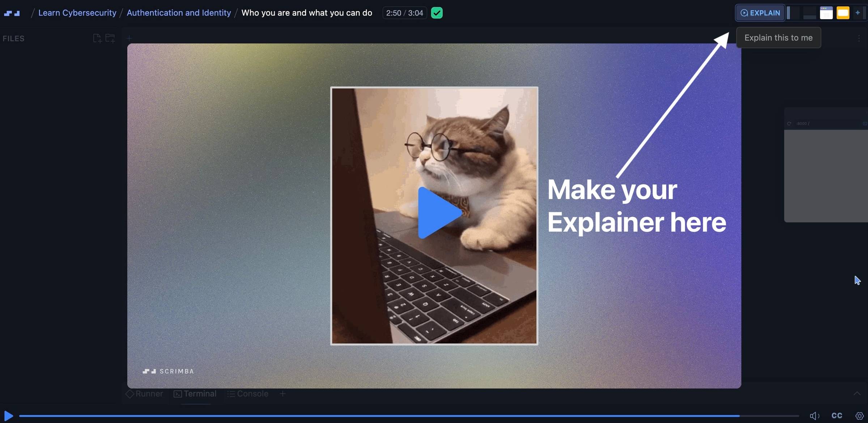The image size is (868, 423).
Task: Toggle the yellow slides view icon
Action: (x=843, y=13)
